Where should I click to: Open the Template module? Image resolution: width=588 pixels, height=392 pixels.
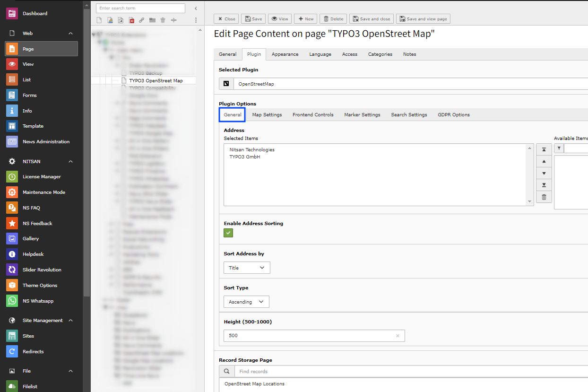click(42, 126)
